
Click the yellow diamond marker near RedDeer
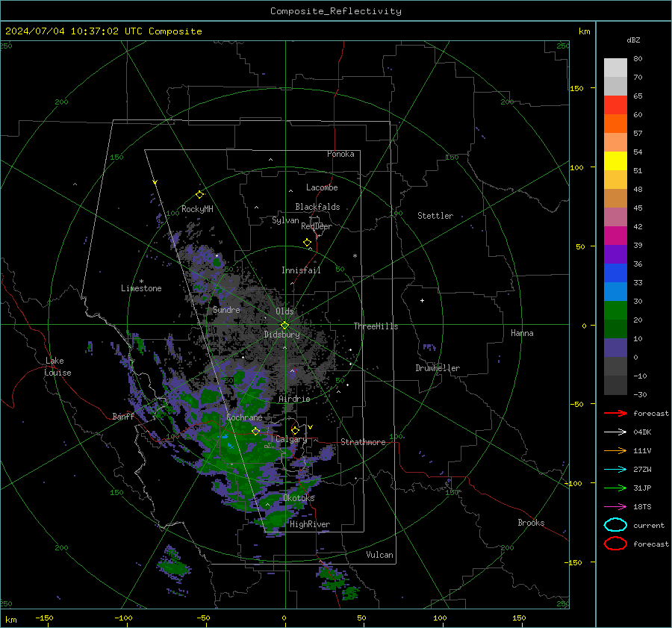tap(307, 243)
